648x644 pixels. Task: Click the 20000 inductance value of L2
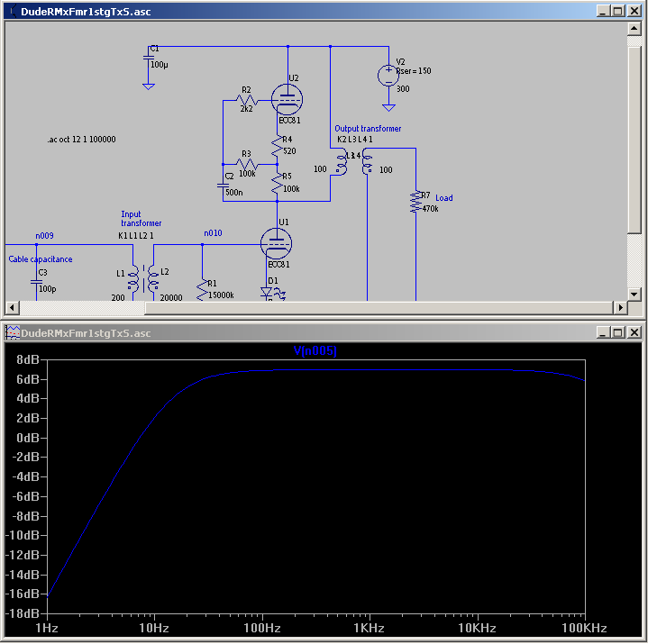click(x=171, y=297)
